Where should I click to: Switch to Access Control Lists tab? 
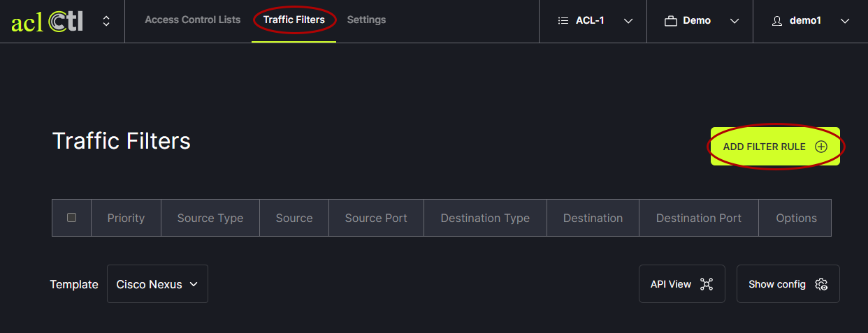coord(192,20)
